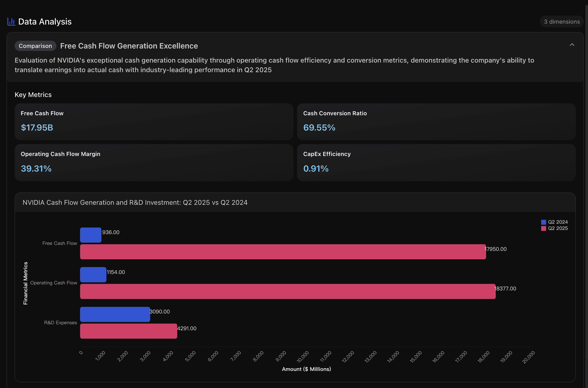Click the Q2 2024 Operating Cash Flow bar
The width and height of the screenshot is (588, 388).
click(93, 275)
